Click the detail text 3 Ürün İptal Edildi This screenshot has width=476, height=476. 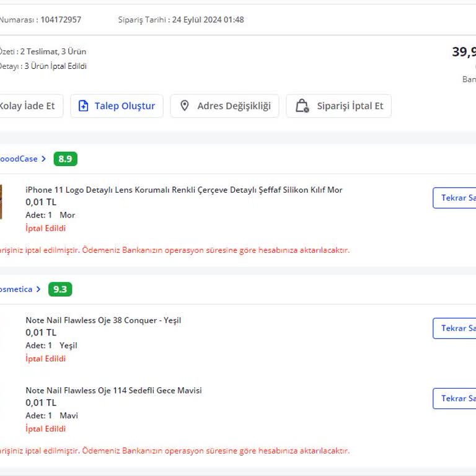[55, 66]
